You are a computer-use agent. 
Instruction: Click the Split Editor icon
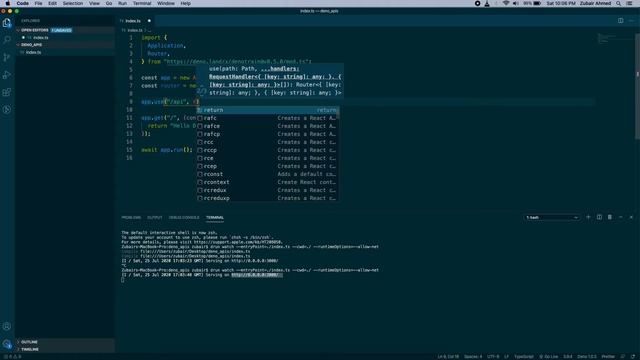tap(620, 20)
